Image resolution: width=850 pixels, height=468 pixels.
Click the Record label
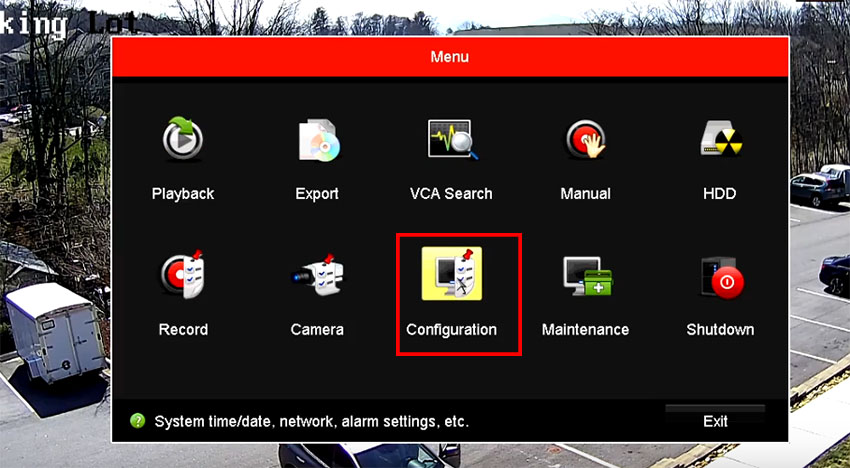coord(183,329)
